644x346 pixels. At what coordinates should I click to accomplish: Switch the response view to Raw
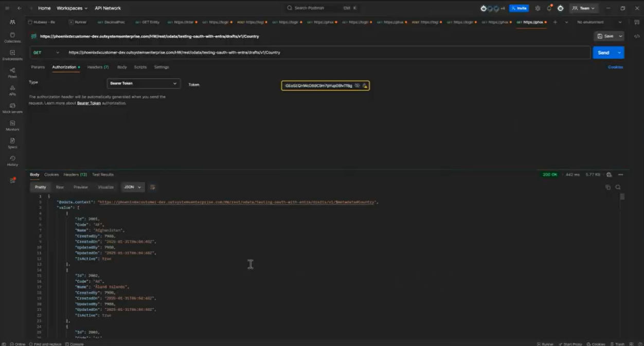pos(60,187)
